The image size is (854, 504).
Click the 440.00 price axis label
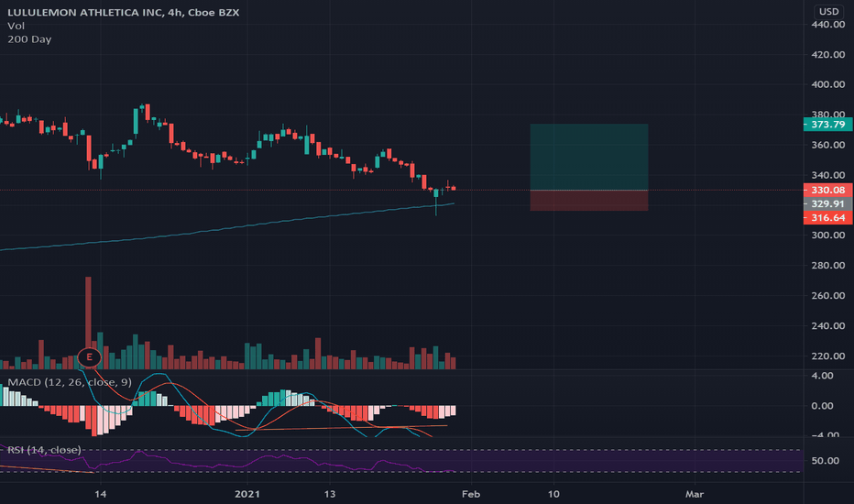pyautogui.click(x=827, y=24)
